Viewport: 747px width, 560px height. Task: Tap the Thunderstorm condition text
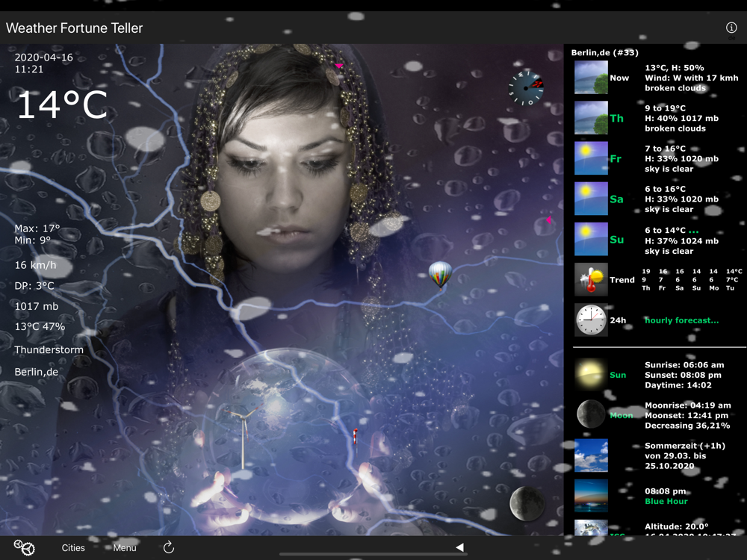[49, 349]
